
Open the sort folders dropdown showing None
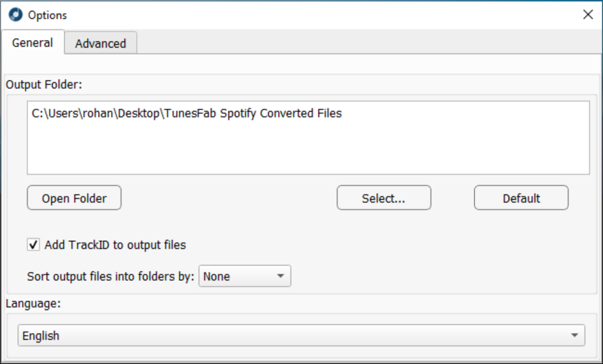tap(244, 276)
